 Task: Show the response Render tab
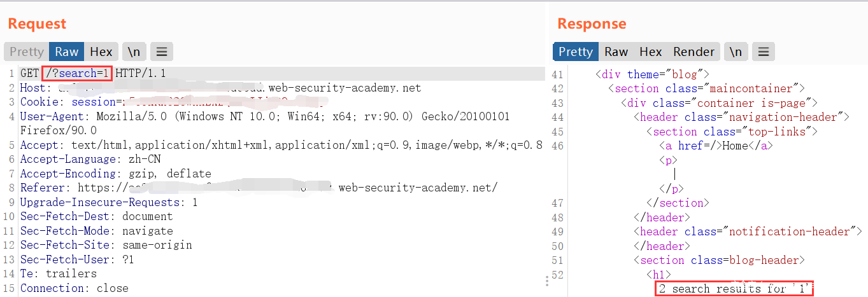(694, 52)
